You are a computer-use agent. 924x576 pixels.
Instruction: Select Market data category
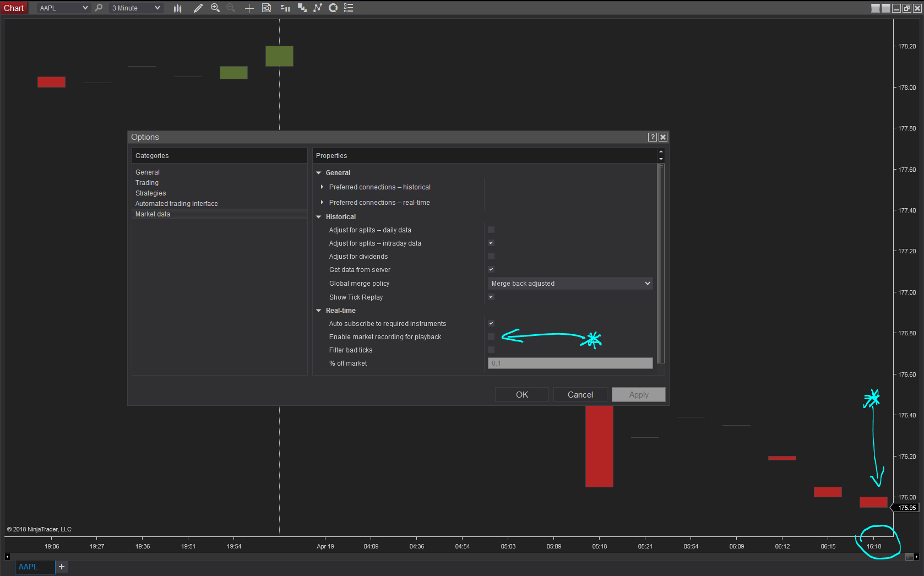coord(220,214)
